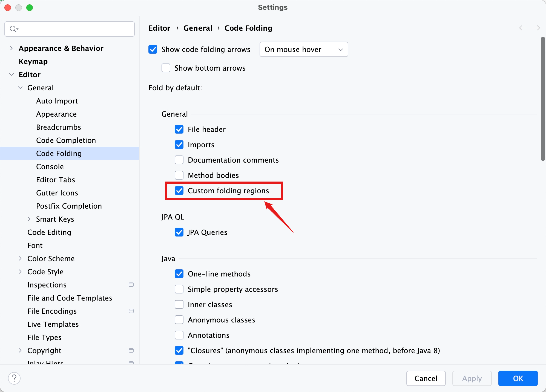Click the back navigation arrow

(x=522, y=28)
